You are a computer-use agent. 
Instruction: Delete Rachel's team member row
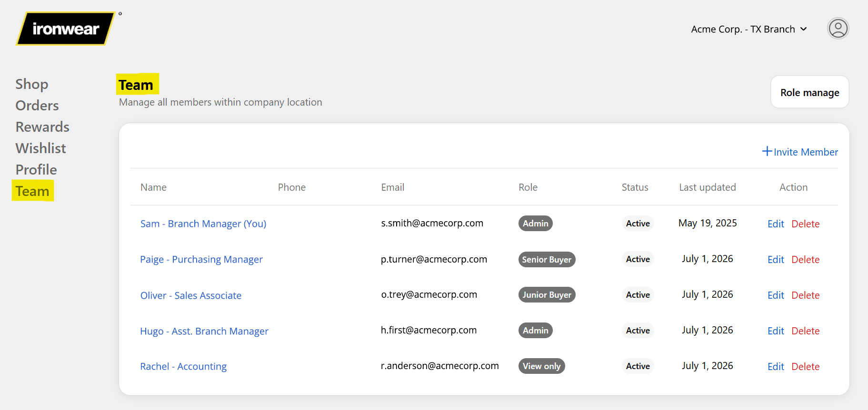pyautogui.click(x=806, y=366)
